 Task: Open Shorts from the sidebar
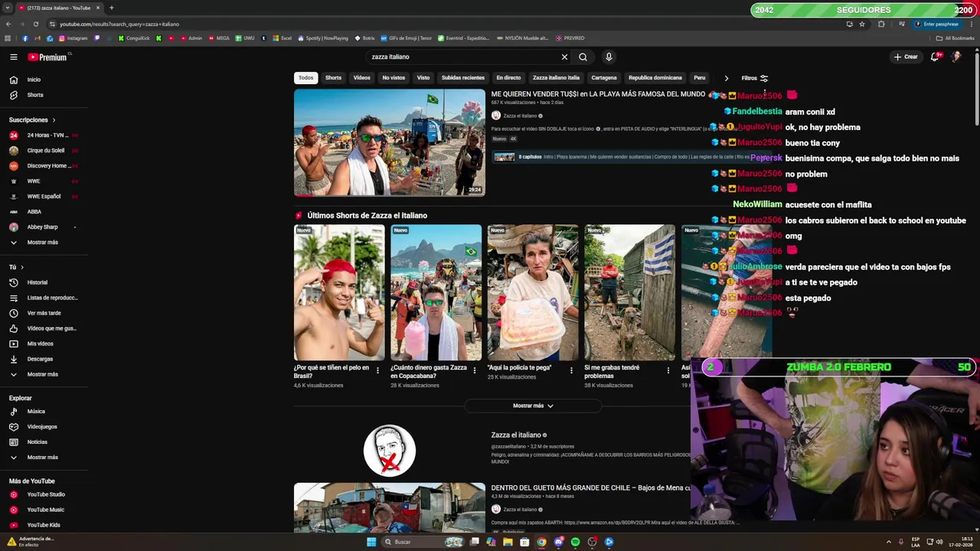click(x=44, y=95)
